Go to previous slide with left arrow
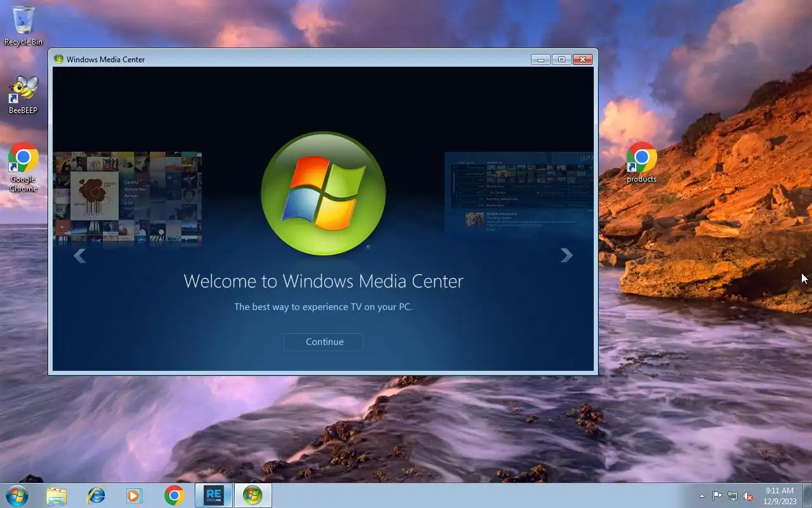This screenshot has width=812, height=508. (79, 256)
